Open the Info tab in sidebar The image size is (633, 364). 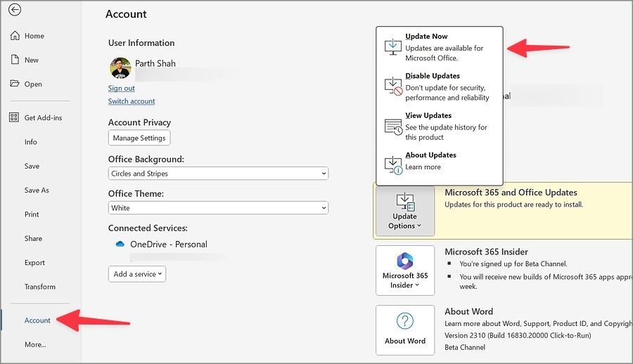pyautogui.click(x=31, y=142)
